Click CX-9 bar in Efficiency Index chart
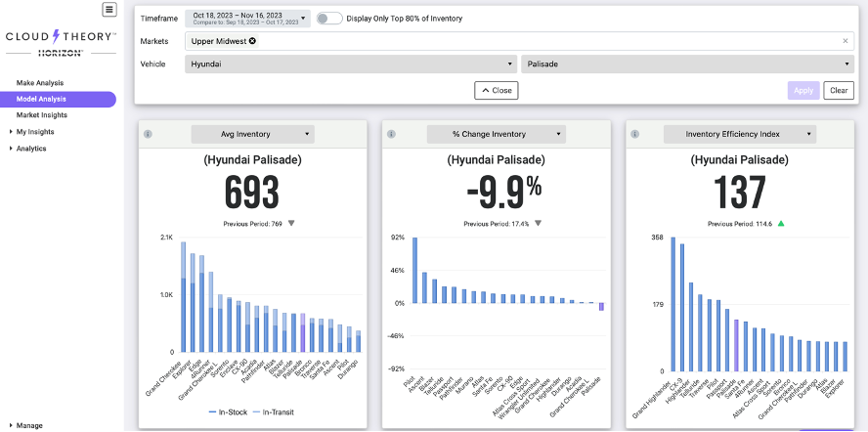 (682, 307)
